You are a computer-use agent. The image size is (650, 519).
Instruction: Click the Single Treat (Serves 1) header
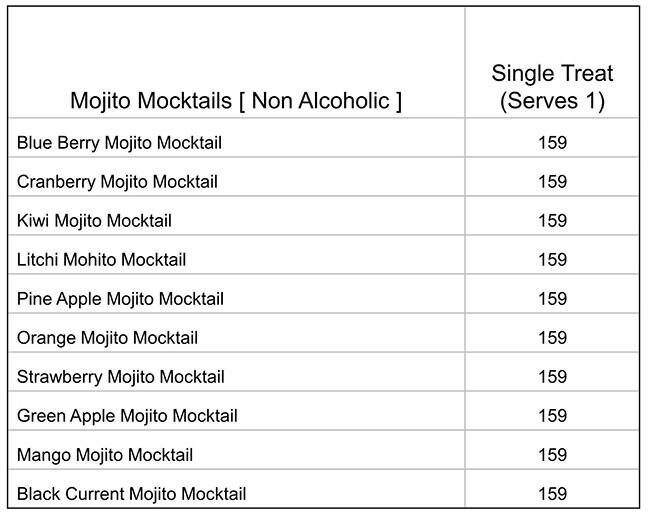tap(552, 87)
